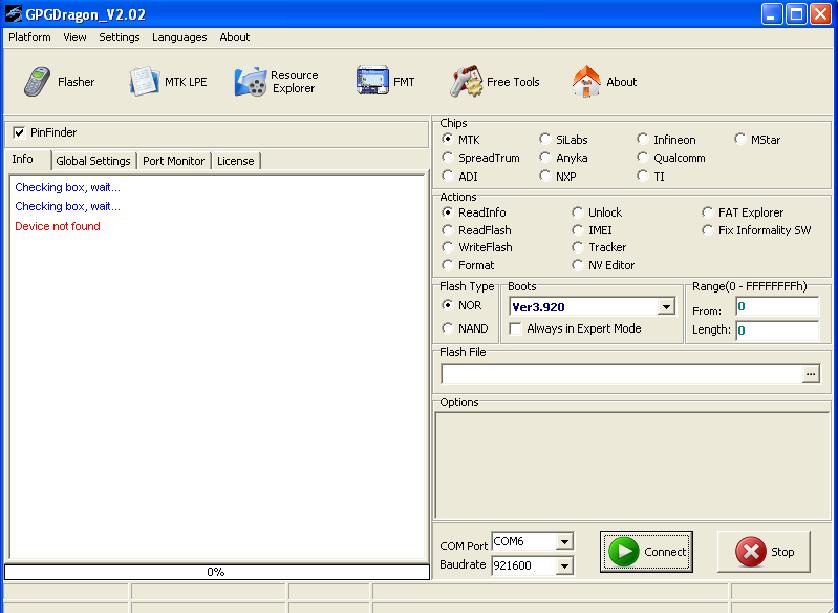Image resolution: width=838 pixels, height=613 pixels.
Task: Select ReadFlash action
Action: coord(448,230)
